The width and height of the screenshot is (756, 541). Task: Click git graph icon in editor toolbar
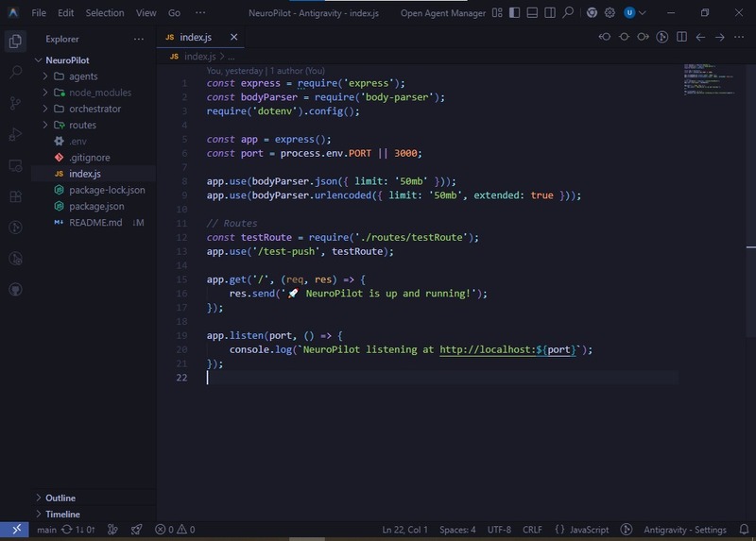(x=662, y=37)
